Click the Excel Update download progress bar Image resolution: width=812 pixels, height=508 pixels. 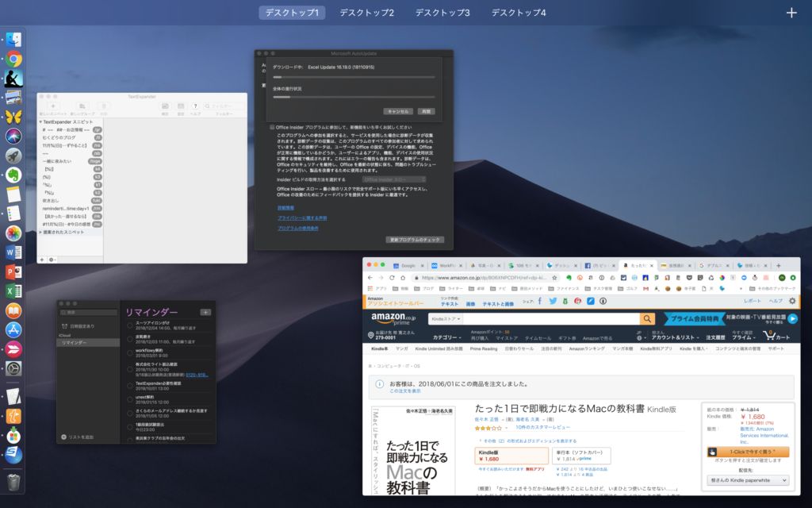pyautogui.click(x=354, y=77)
